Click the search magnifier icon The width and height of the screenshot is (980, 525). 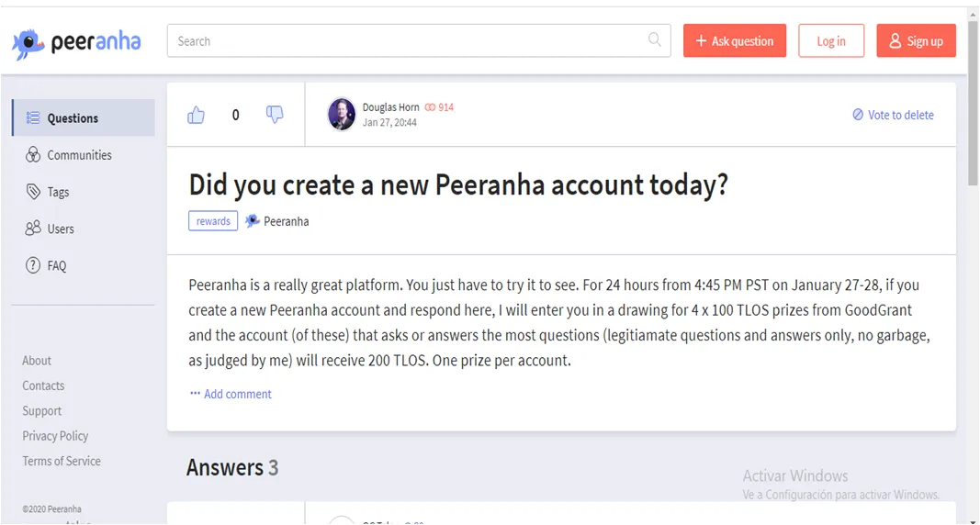click(654, 40)
